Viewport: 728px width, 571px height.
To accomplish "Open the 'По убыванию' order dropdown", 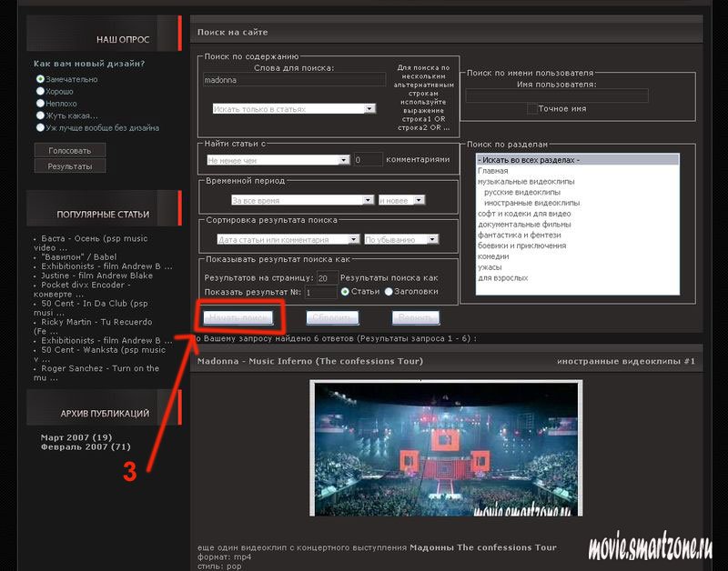I will [x=401, y=239].
